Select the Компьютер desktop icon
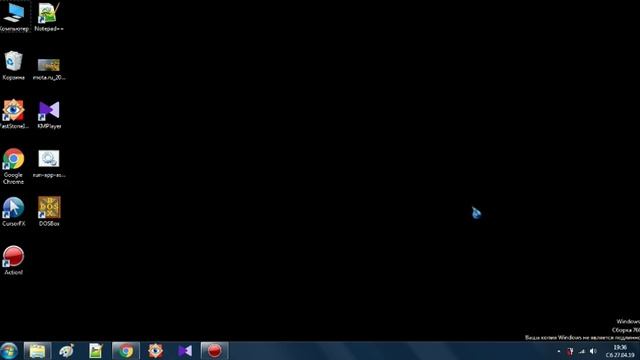Viewport: 640px width, 360px height. click(x=14, y=16)
